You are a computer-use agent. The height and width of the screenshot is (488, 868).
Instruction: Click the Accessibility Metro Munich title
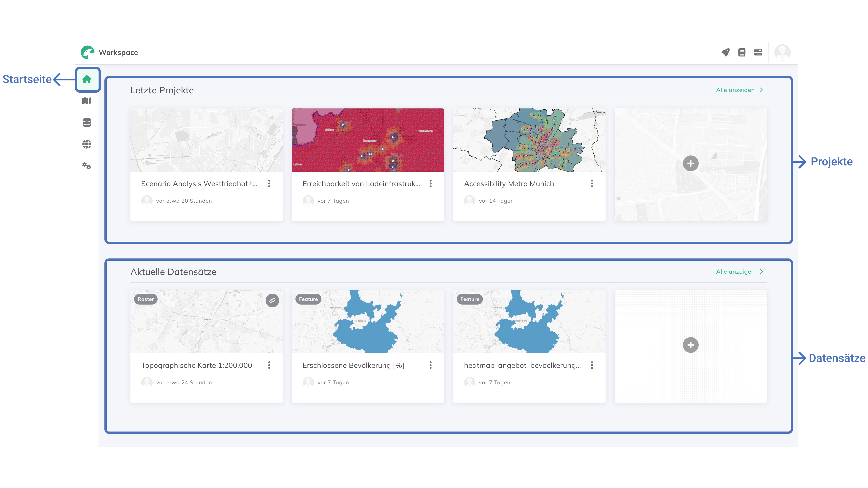509,183
